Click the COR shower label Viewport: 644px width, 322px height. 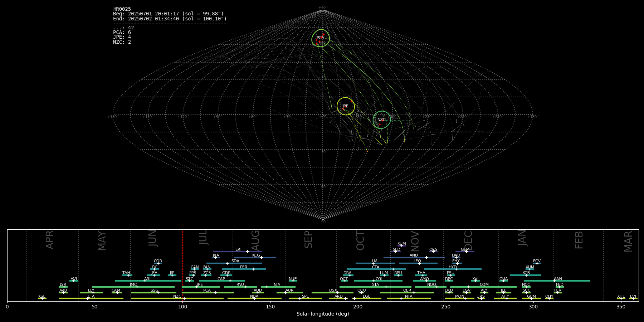pyautogui.click(x=158, y=261)
